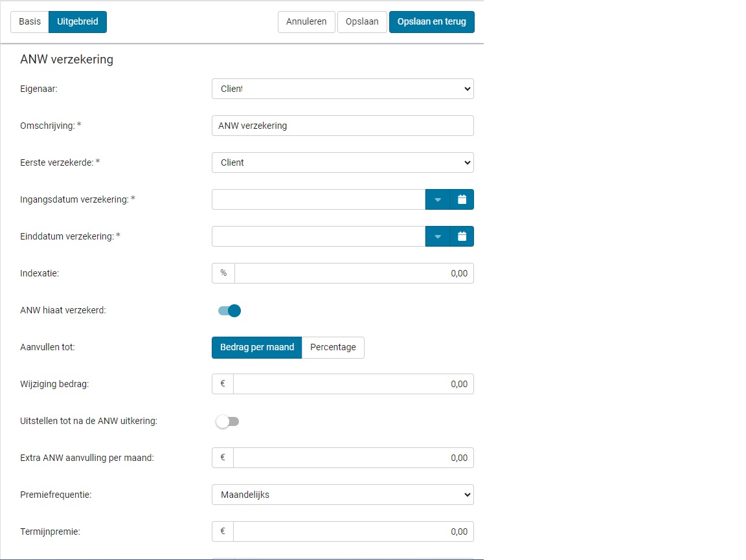
Task: Toggle the ANW hiaat verzekerd switch
Action: (x=229, y=311)
